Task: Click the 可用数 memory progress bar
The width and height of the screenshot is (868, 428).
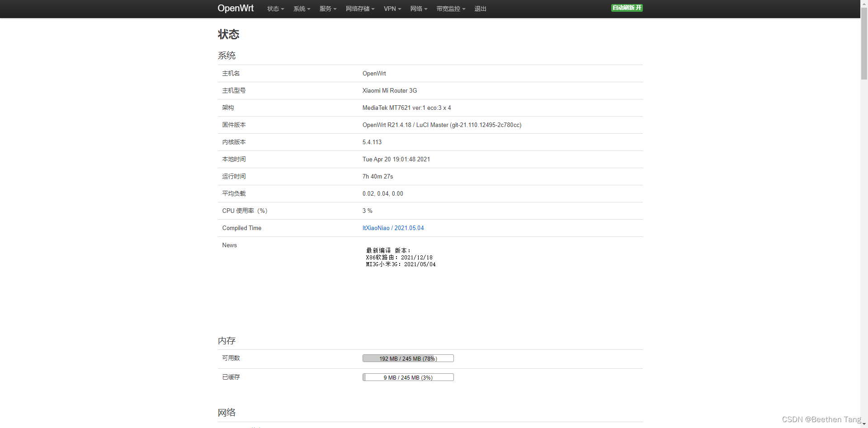Action: tap(408, 358)
